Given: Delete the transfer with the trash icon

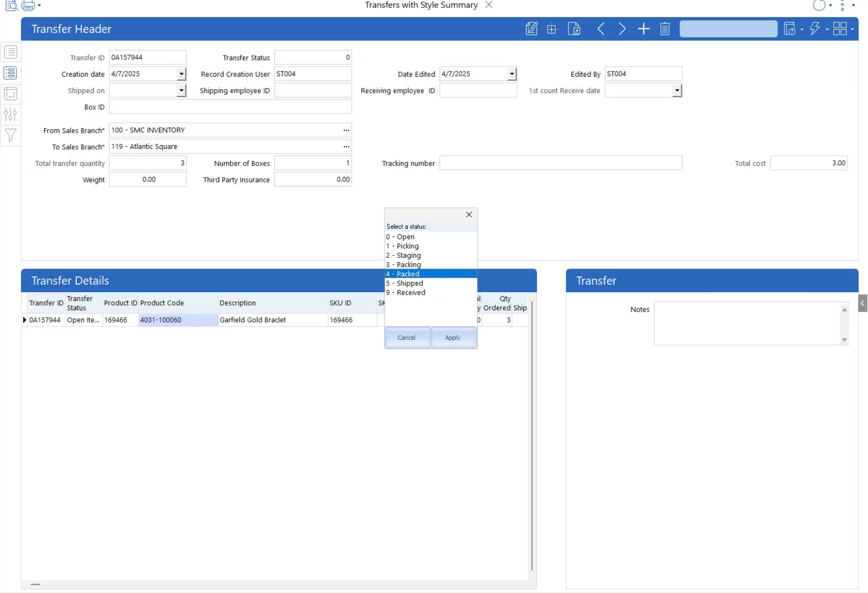Looking at the screenshot, I should point(665,29).
